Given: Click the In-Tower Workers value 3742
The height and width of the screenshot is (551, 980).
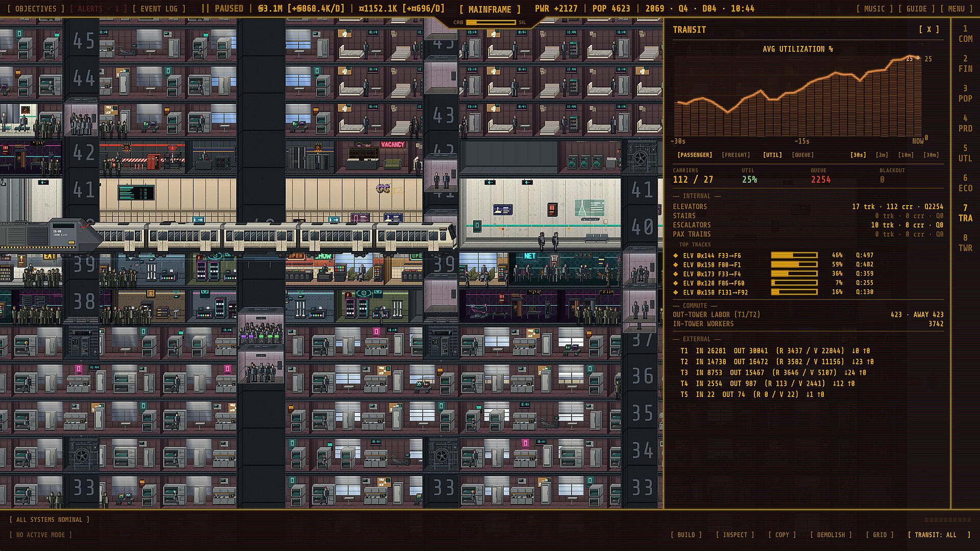Looking at the screenshot, I should [936, 324].
